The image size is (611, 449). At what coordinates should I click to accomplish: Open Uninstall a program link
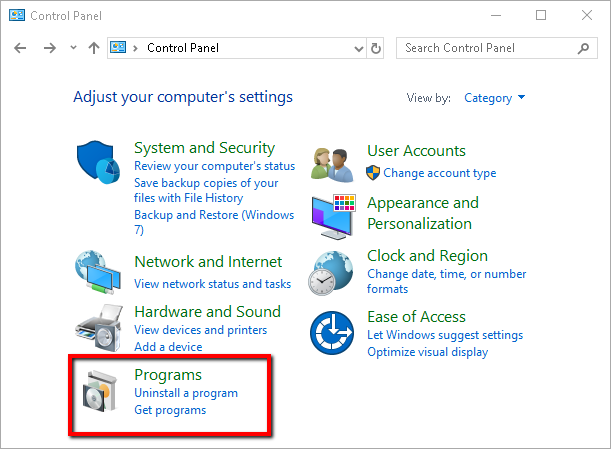(186, 393)
